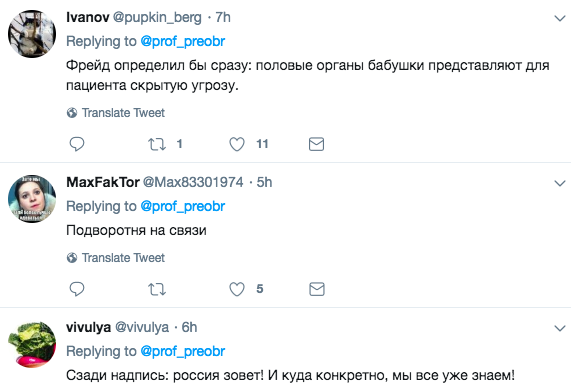
Task: Open @prof_preobr mention in vivulya's reply
Action: point(182,352)
